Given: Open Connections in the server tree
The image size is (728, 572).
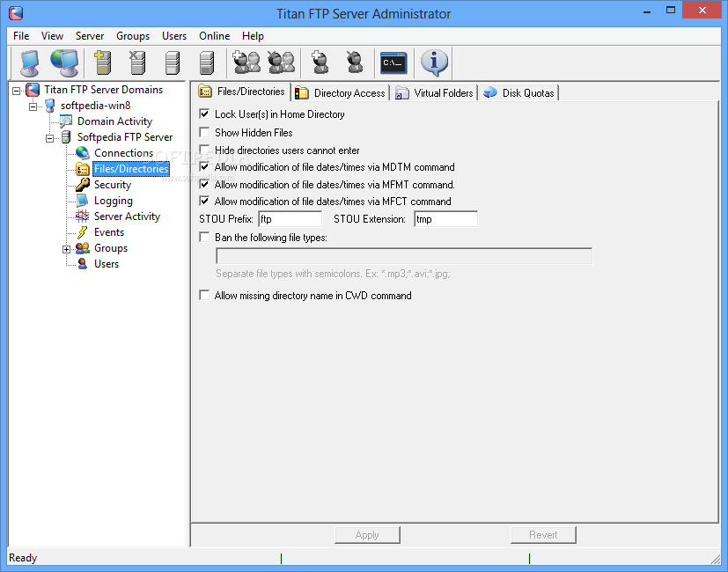Looking at the screenshot, I should click(123, 153).
